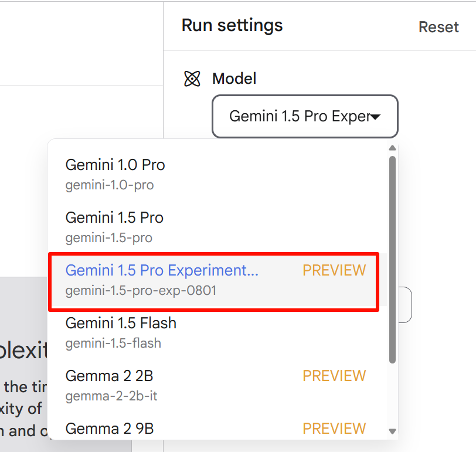Click the PREVIEW badge next to Gemma 2 9B
The width and height of the screenshot is (476, 452).
(334, 429)
